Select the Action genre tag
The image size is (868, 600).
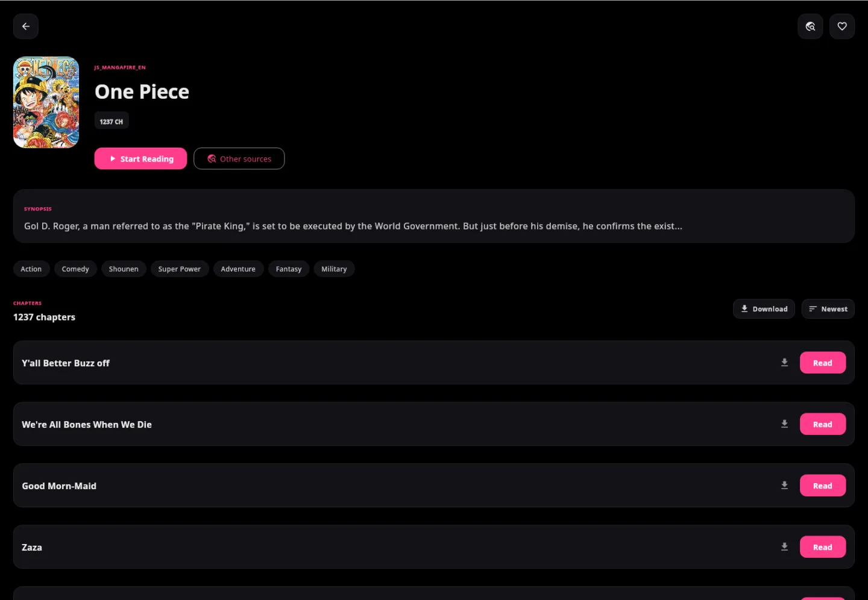tap(31, 269)
